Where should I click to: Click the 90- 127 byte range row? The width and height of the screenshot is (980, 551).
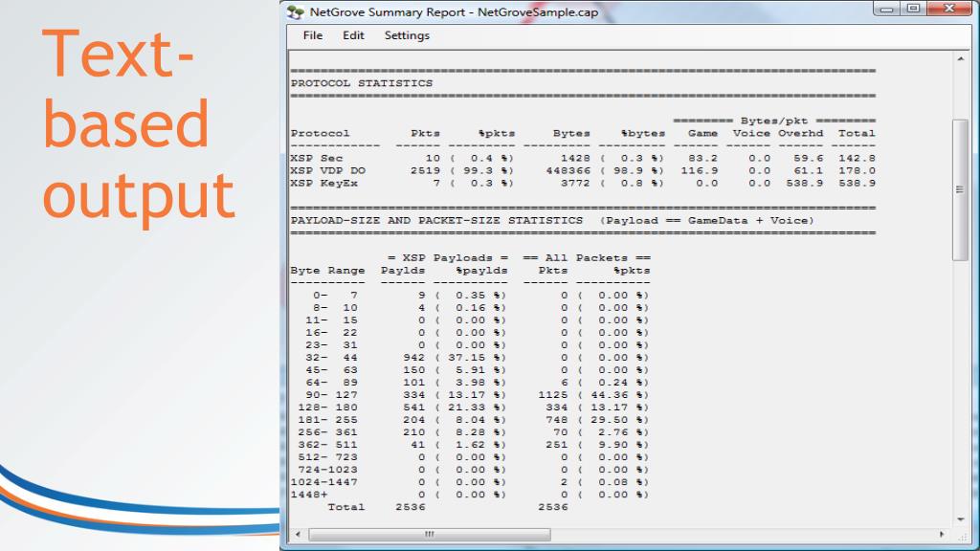coord(469,395)
